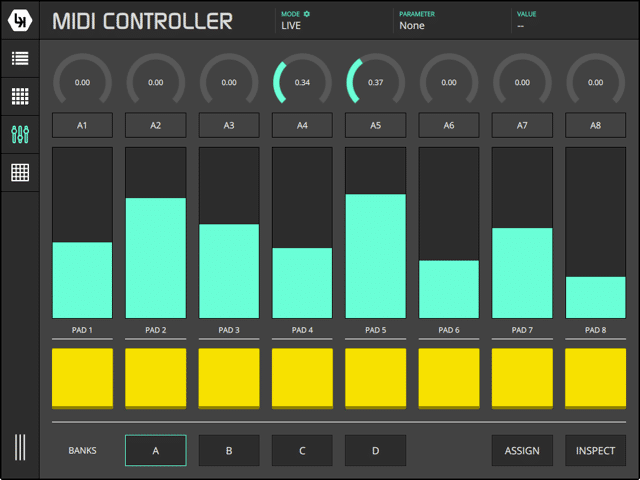Viewport: 640px width, 480px height.
Task: Click the Value readout showing --
Action: (x=520, y=26)
